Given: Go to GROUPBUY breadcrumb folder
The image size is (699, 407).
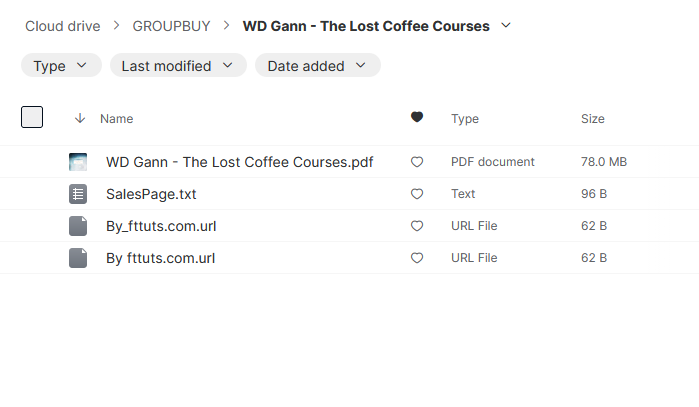Looking at the screenshot, I should click(171, 26).
